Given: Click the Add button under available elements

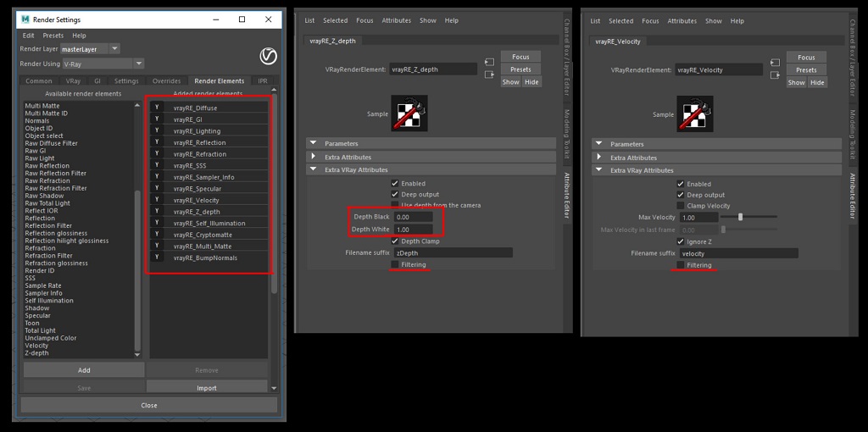Looking at the screenshot, I should click(84, 370).
